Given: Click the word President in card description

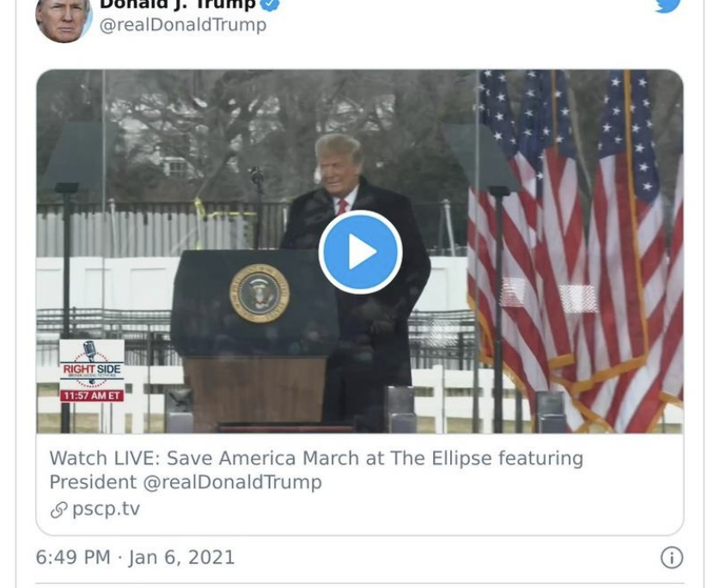Looking at the screenshot, I should pos(93,482).
